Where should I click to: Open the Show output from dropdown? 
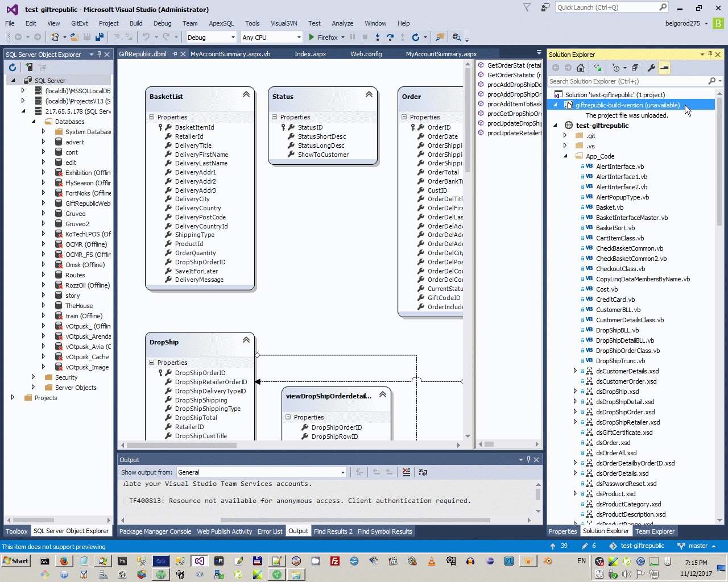coord(342,472)
